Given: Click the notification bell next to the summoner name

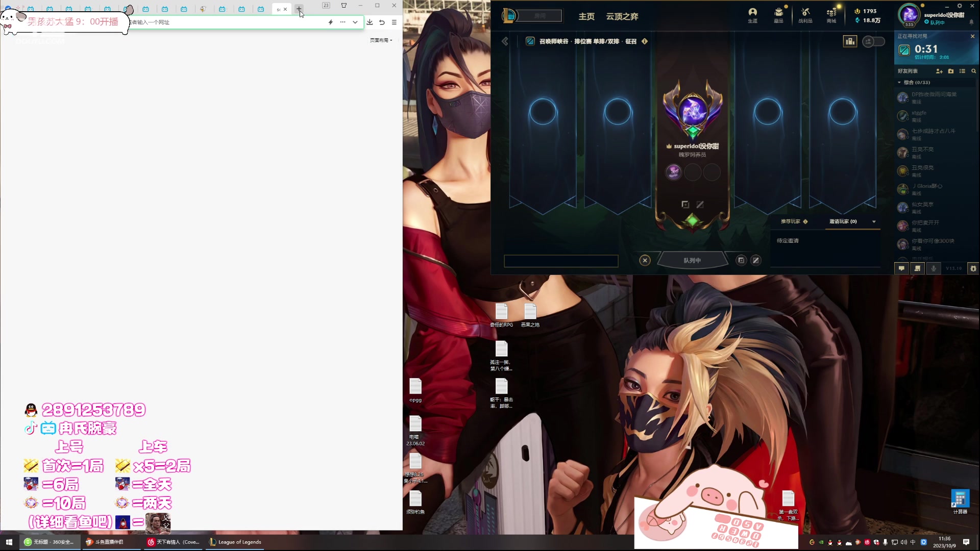Looking at the screenshot, I should (971, 22).
